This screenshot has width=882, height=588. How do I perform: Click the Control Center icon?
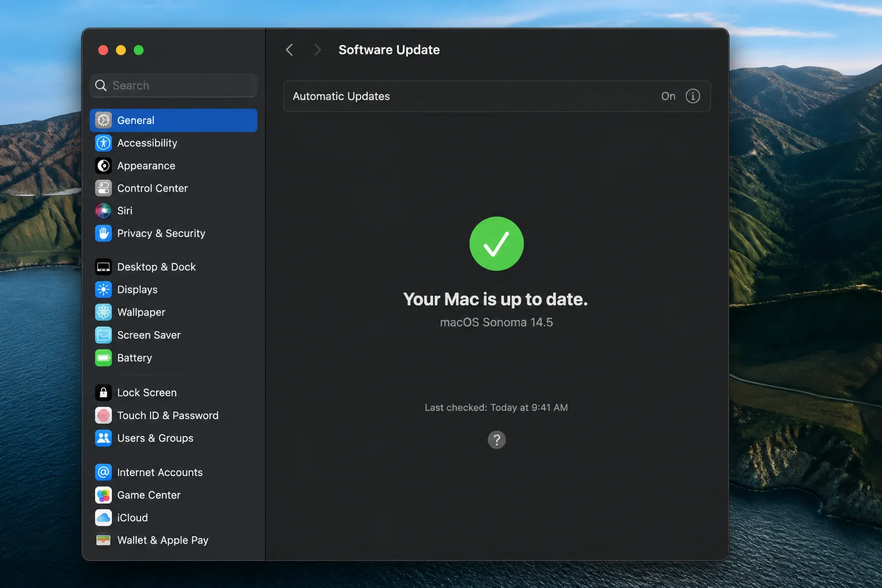click(x=103, y=188)
